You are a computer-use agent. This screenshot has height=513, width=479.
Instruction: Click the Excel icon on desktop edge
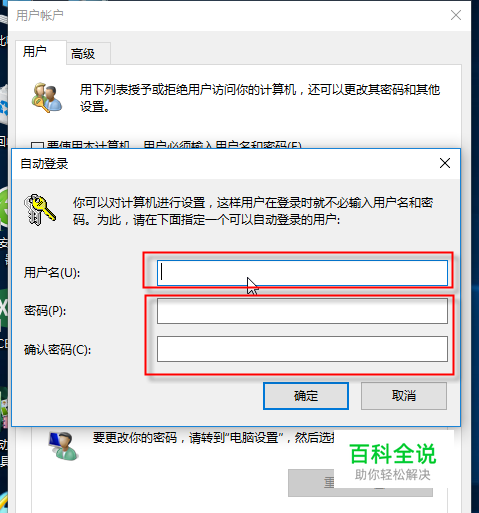point(3,312)
